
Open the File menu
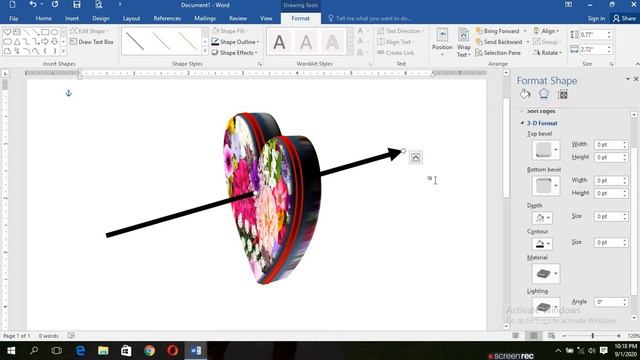pyautogui.click(x=13, y=18)
